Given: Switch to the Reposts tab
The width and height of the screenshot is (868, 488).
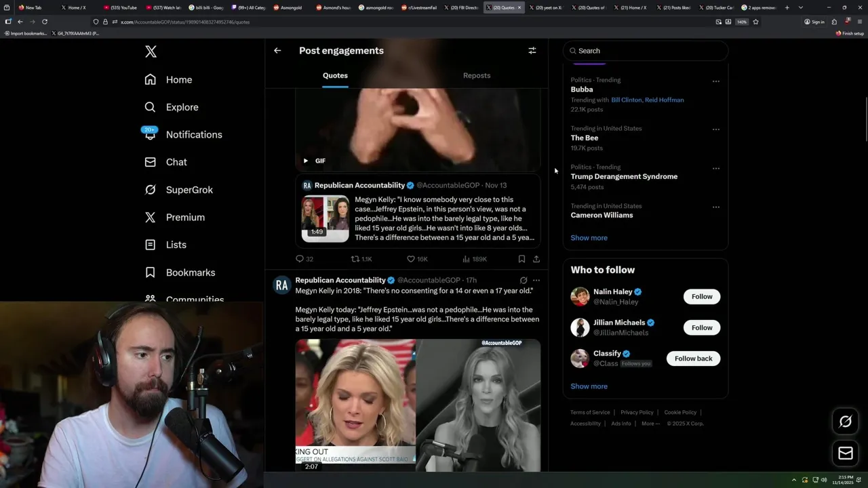Looking at the screenshot, I should pyautogui.click(x=477, y=75).
